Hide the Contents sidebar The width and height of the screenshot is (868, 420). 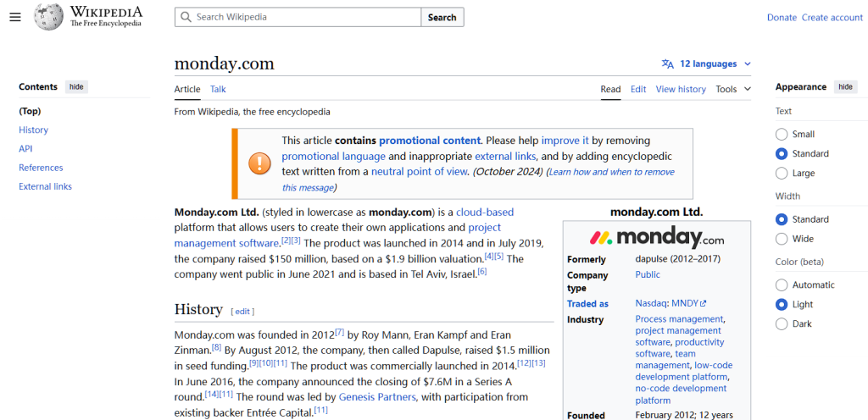(76, 86)
